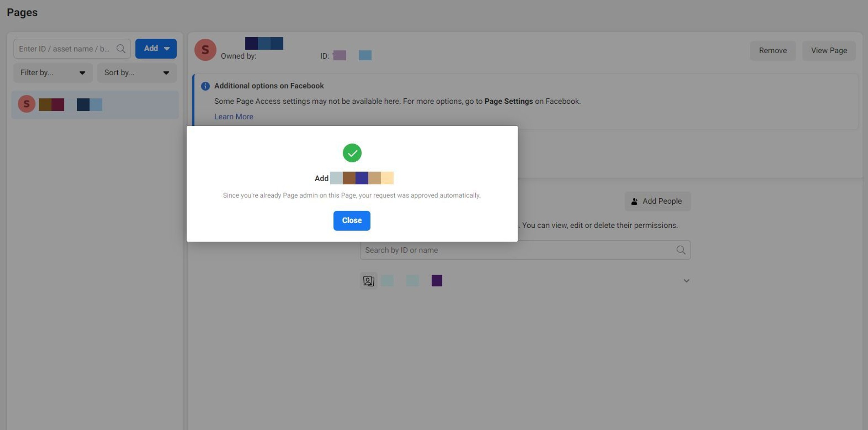Click the search icon in the people search
Image resolution: width=868 pixels, height=430 pixels.
pyautogui.click(x=680, y=250)
